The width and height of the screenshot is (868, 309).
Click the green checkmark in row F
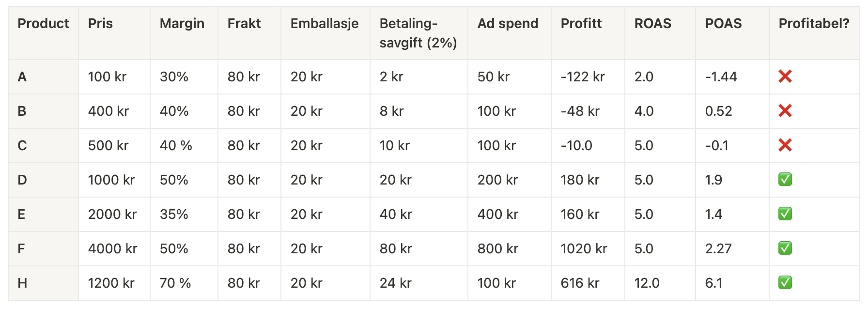point(785,248)
